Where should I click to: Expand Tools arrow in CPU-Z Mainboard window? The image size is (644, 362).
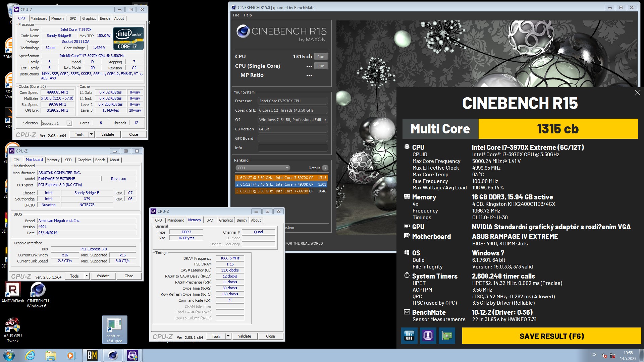coord(87,276)
